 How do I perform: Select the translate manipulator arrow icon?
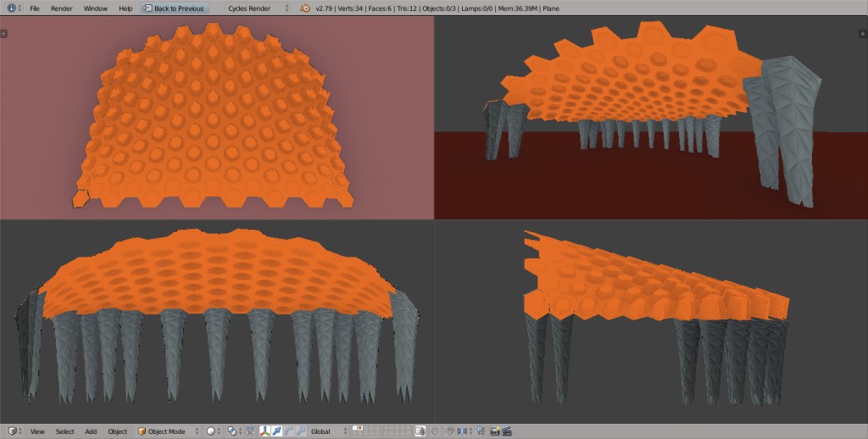tap(277, 431)
